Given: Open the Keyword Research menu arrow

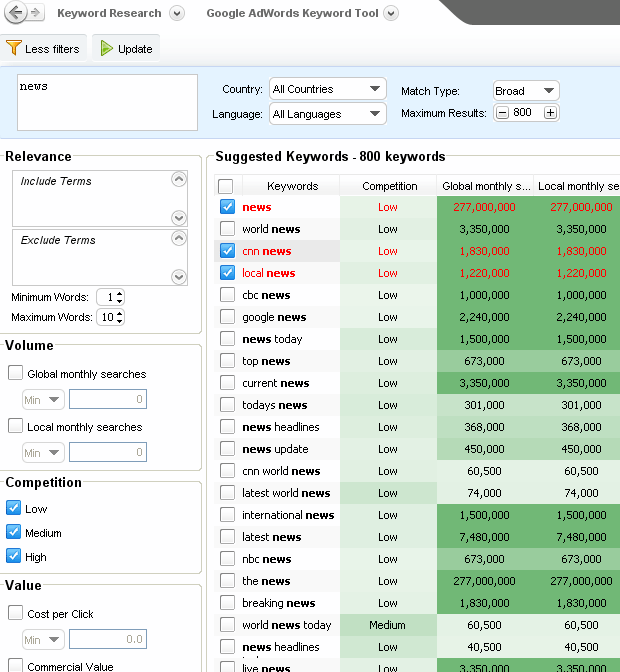Looking at the screenshot, I should click(x=177, y=13).
